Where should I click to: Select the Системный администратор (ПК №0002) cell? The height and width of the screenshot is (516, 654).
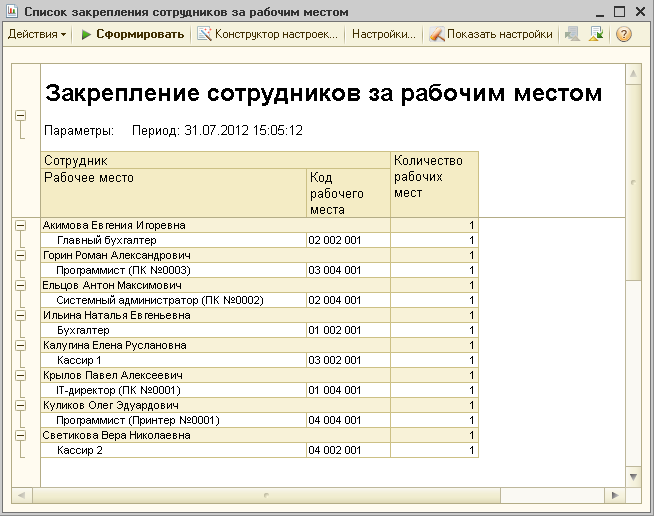tap(174, 300)
